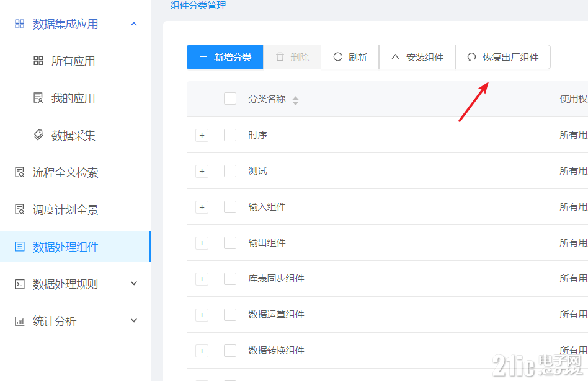Click the refresh icon in 刷新
588x381 pixels.
(337, 57)
